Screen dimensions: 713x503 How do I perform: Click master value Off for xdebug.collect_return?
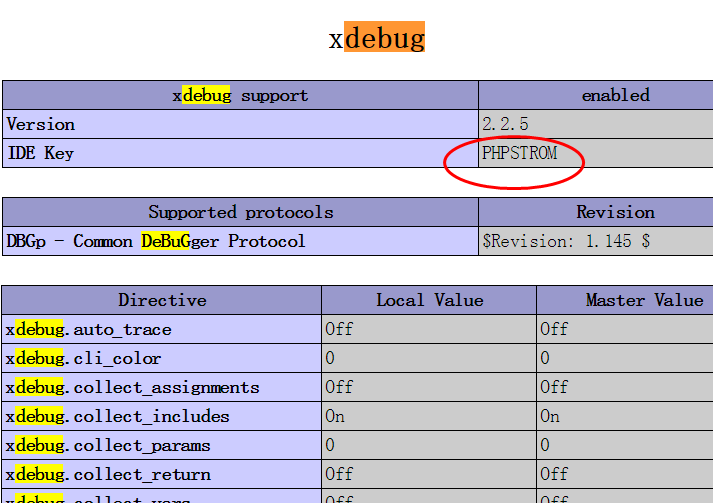pyautogui.click(x=554, y=474)
